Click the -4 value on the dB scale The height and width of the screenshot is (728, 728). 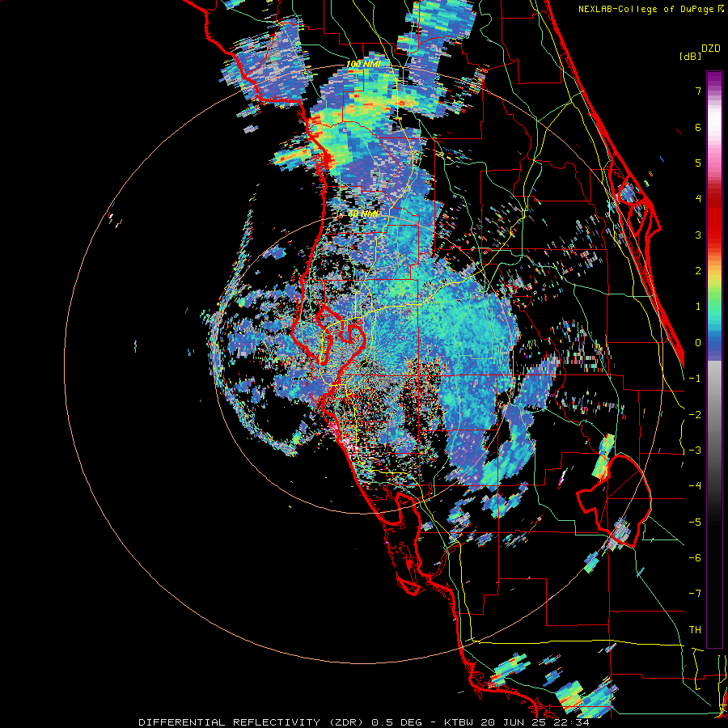coord(695,486)
